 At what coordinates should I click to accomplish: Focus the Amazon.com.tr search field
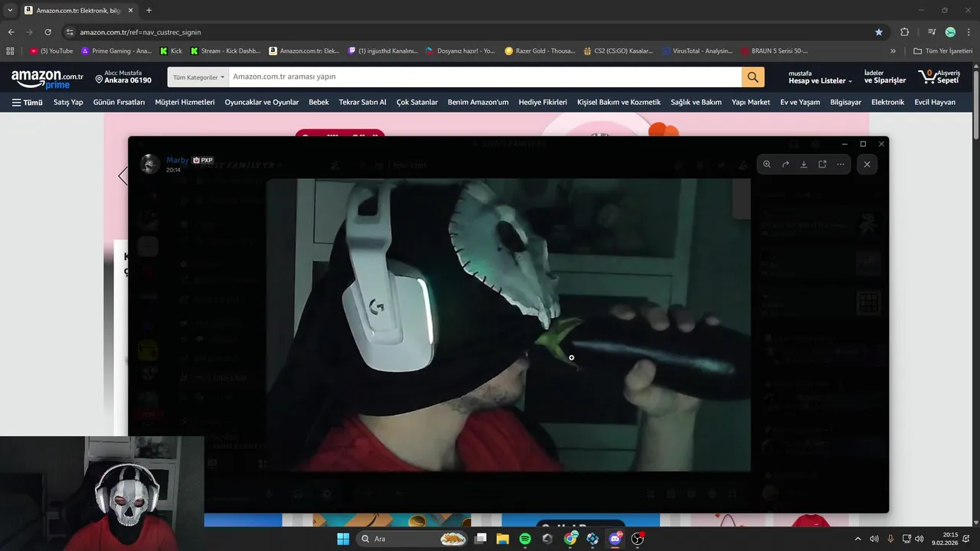pos(485,77)
